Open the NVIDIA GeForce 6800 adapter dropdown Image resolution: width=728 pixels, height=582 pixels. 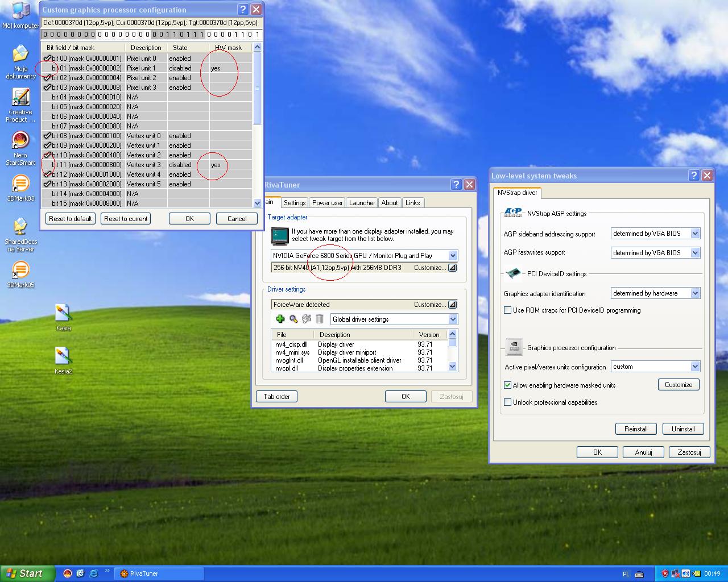[453, 256]
